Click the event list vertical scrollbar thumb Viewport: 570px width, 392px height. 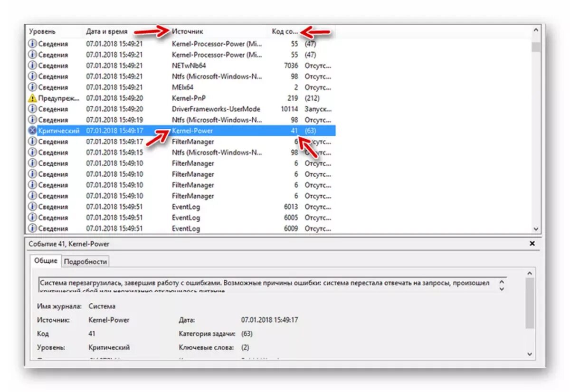536,47
